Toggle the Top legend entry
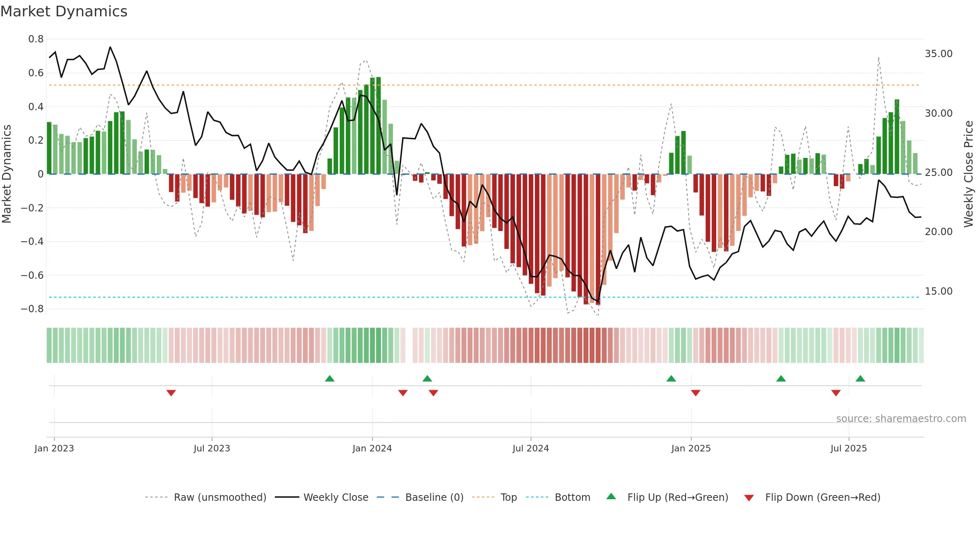Screen dimensions: 980x551 point(494,497)
